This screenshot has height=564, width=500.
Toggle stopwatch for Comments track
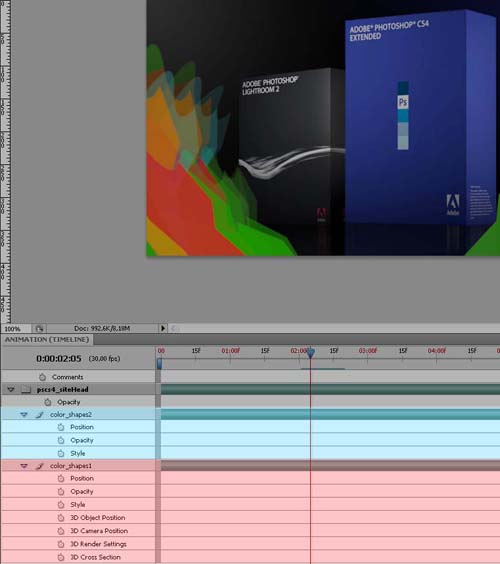(x=42, y=377)
